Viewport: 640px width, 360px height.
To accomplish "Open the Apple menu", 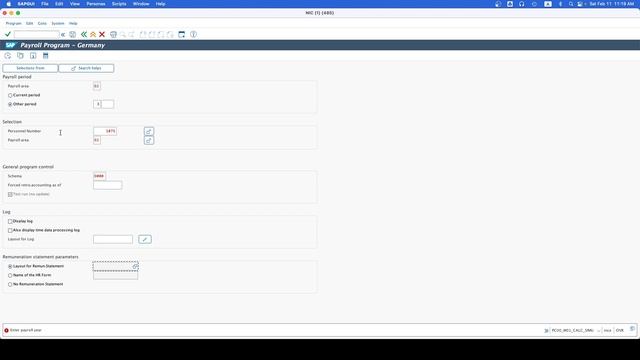I will 9,4.
